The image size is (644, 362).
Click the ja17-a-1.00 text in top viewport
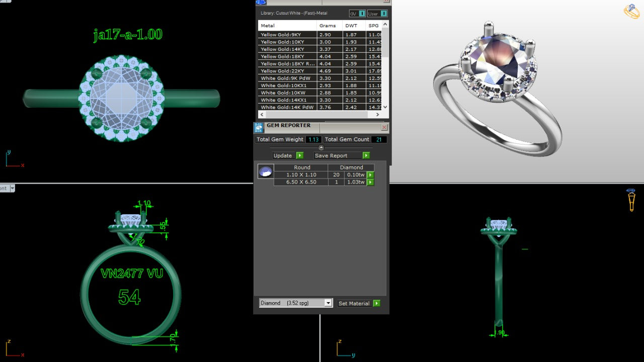(x=128, y=35)
